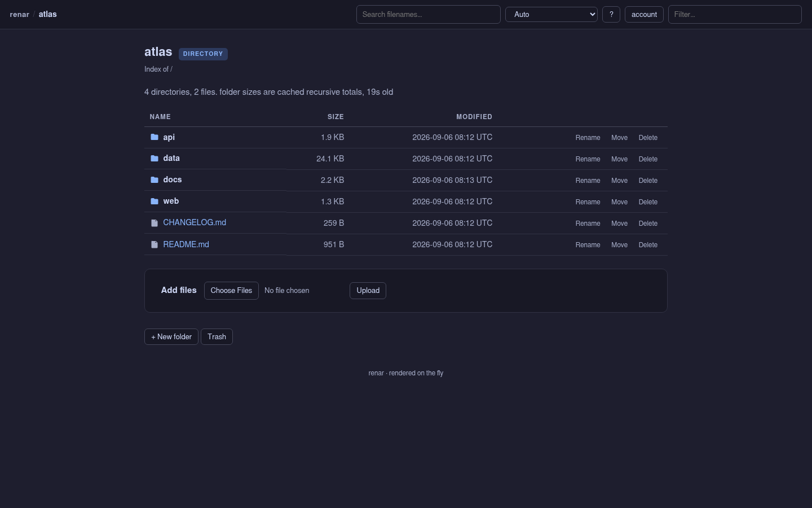Image resolution: width=812 pixels, height=508 pixels.
Task: Click the 1.9 KB size of api
Action: coord(333,137)
